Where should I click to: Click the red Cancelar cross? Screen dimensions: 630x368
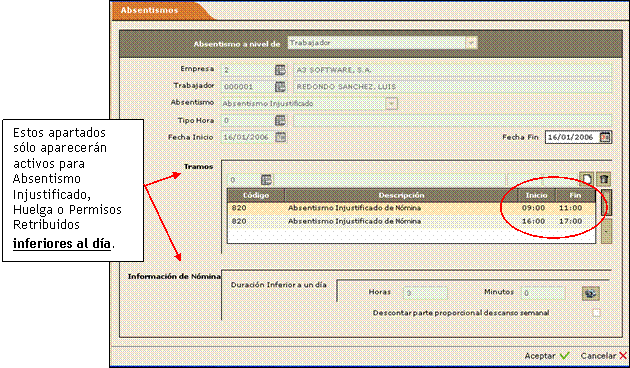623,356
